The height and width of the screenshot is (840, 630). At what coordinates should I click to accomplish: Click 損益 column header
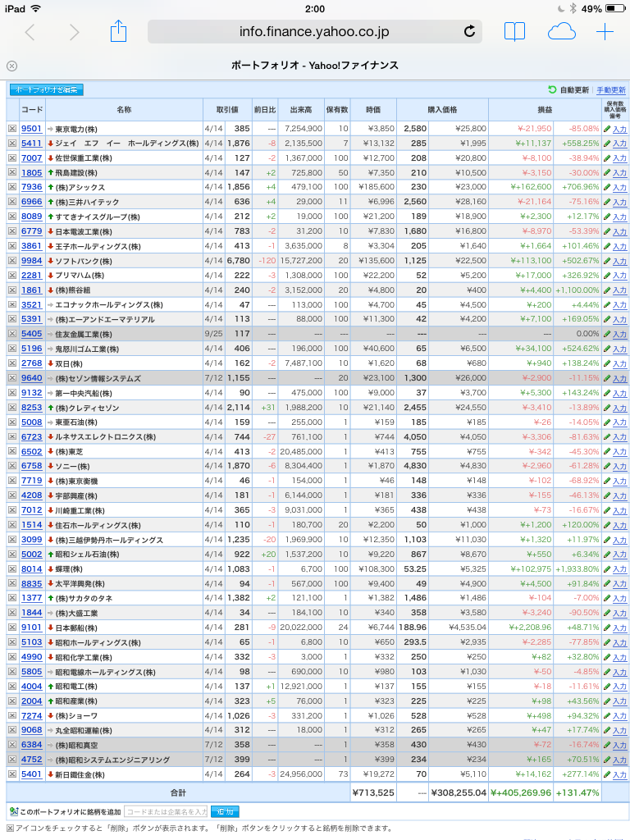click(545, 109)
